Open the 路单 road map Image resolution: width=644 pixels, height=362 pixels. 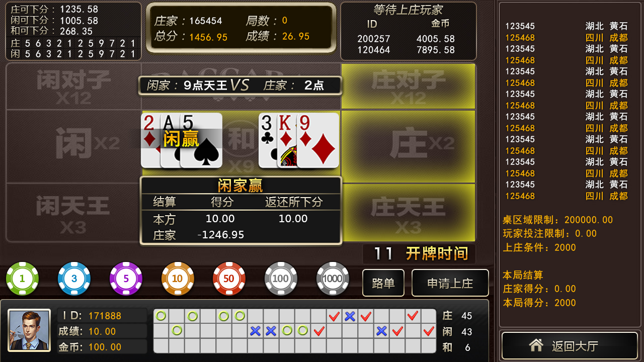pos(383,283)
